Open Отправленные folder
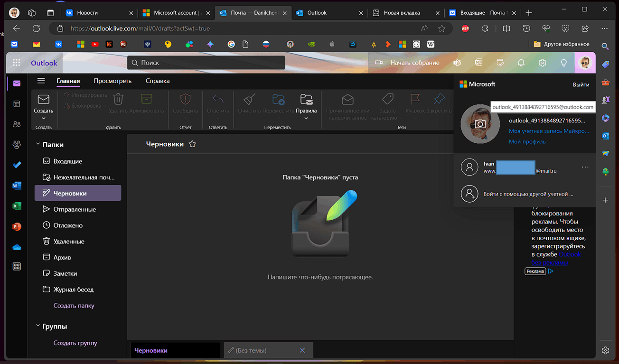Viewport: 619px width, 364px height. pos(78,209)
